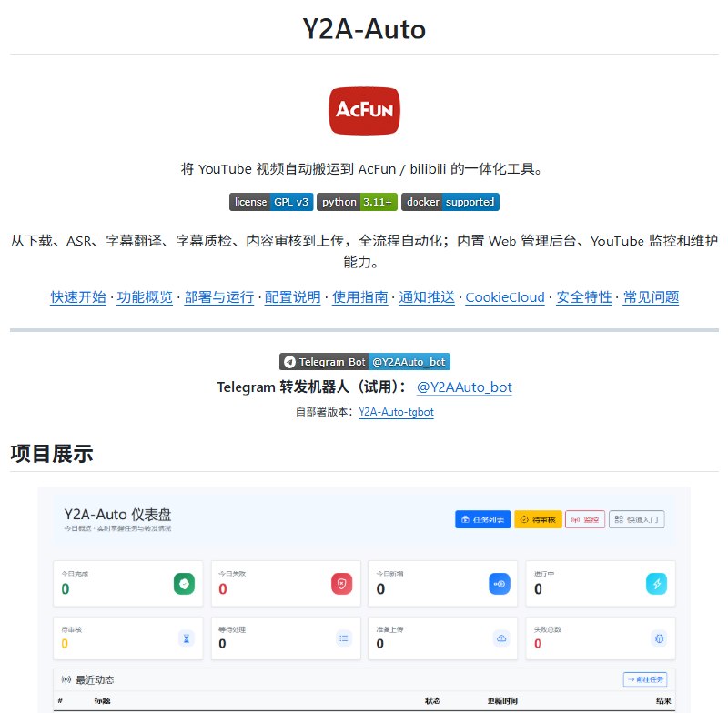Click the Y2A-Auto 仪表盘 dashboard title

pyautogui.click(x=117, y=515)
